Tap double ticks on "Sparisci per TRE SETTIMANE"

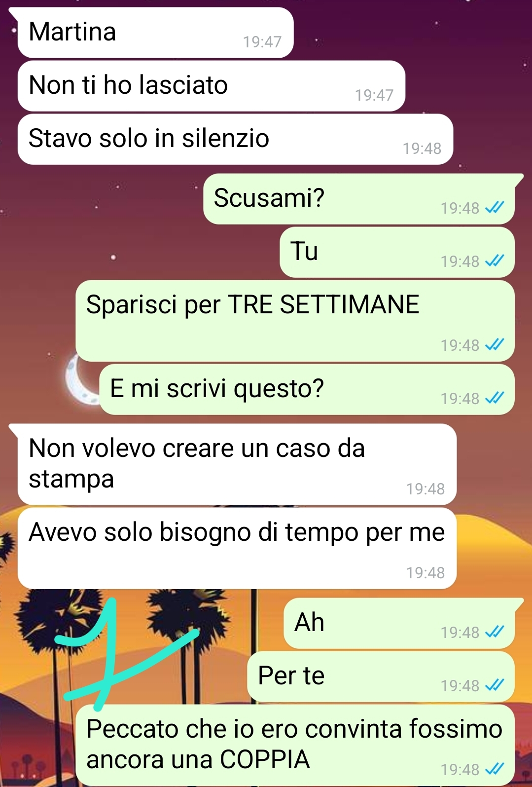pos(495,344)
